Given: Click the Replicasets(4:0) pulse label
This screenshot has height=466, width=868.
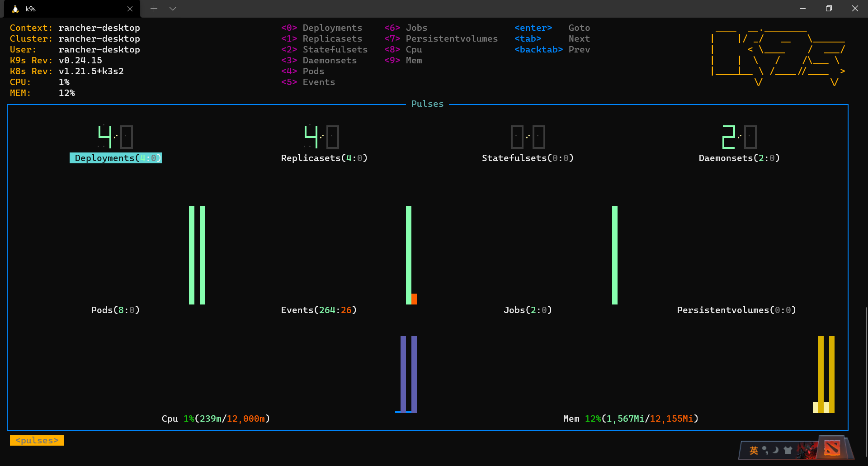Looking at the screenshot, I should pos(324,158).
